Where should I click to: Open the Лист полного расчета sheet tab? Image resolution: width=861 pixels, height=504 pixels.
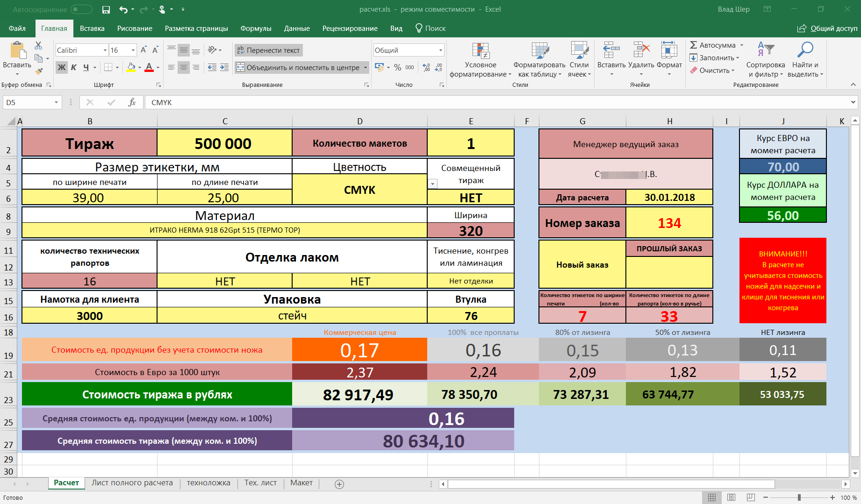[x=132, y=483]
